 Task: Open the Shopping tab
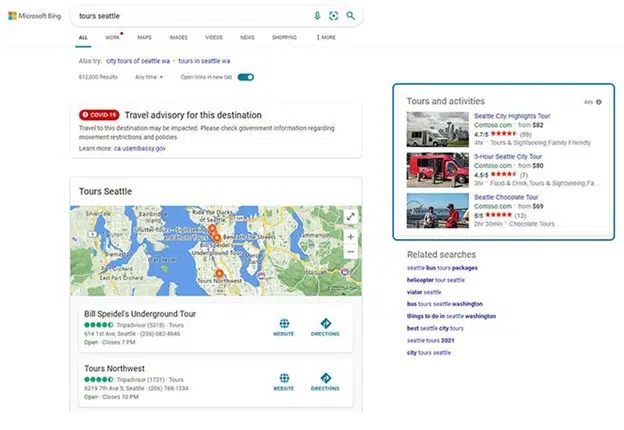[x=284, y=37]
